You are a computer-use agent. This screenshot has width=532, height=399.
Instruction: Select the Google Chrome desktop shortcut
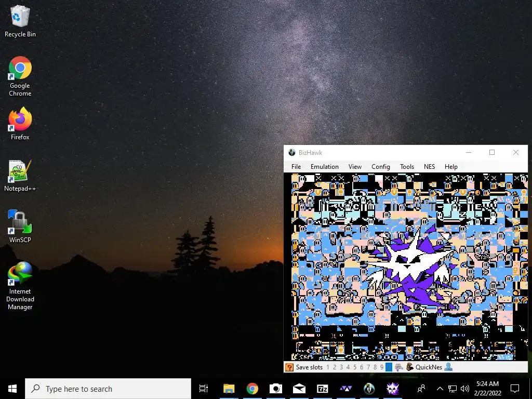click(x=20, y=77)
